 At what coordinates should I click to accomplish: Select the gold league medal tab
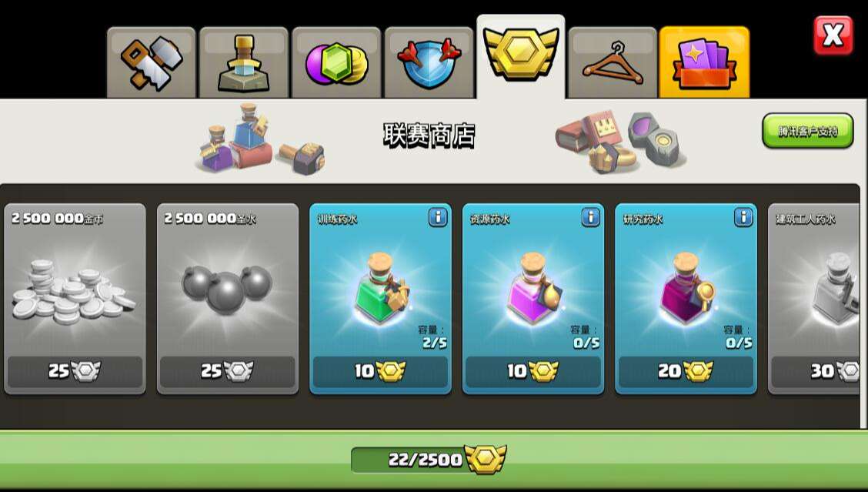[521, 56]
